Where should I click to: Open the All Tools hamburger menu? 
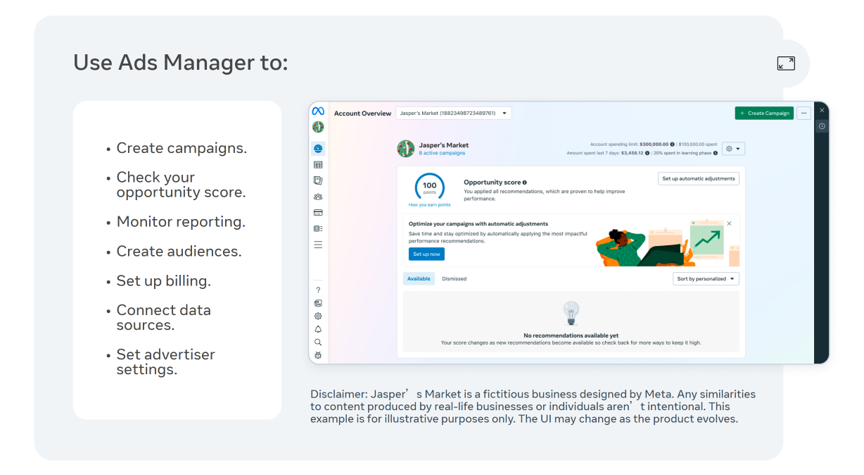click(318, 245)
